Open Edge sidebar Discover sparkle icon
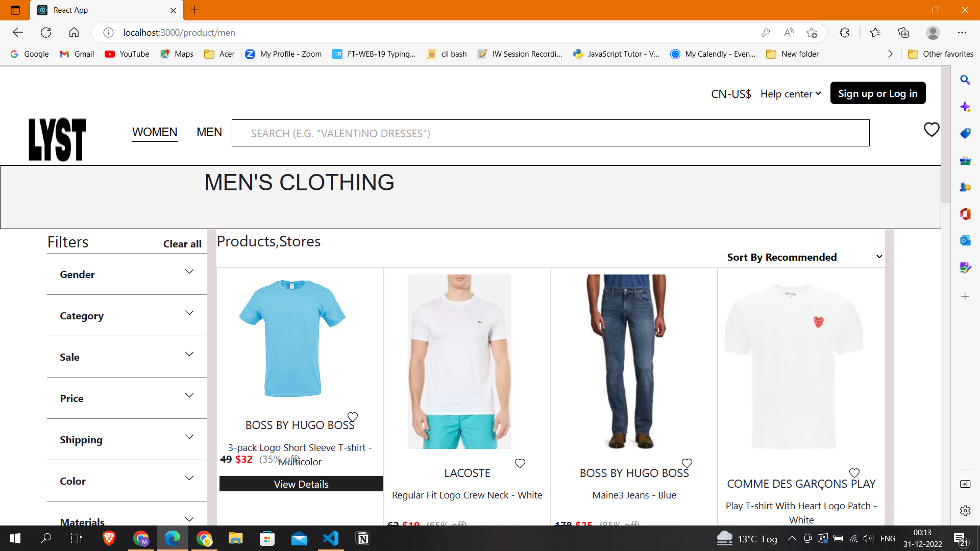 tap(965, 107)
